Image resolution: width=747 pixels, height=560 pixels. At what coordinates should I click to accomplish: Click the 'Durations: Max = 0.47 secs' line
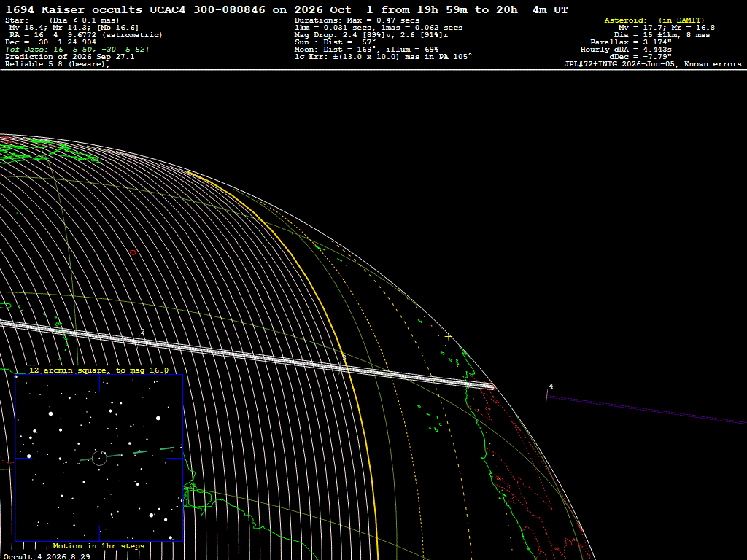point(357,20)
